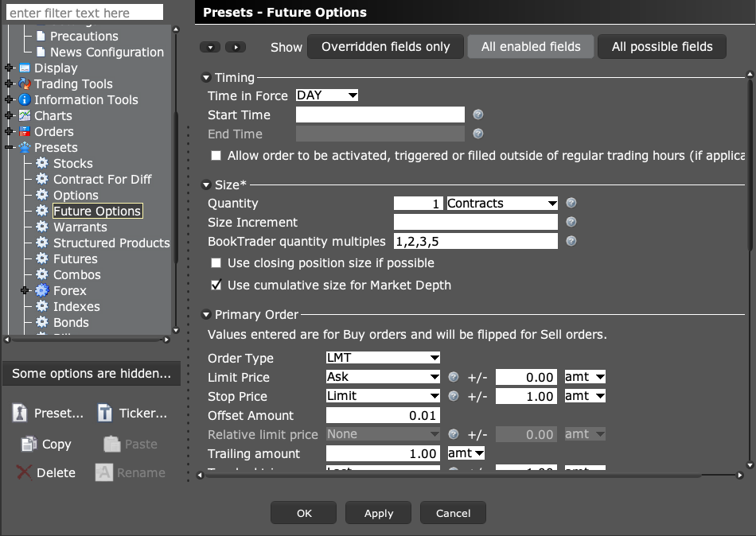Viewport: 756px width, 536px height.
Task: Open help for Quantity field
Action: point(571,203)
